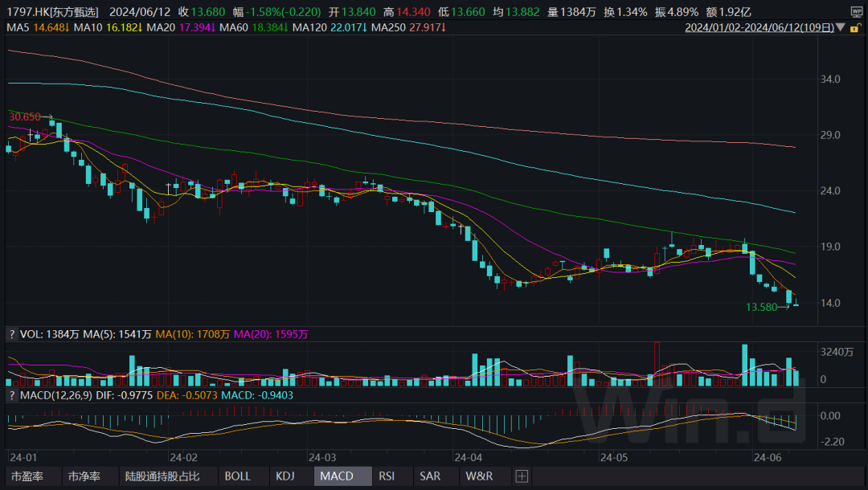Screen dimensions: 868x490
Task: Click the VOL: 1384万 label
Action: 49,334
